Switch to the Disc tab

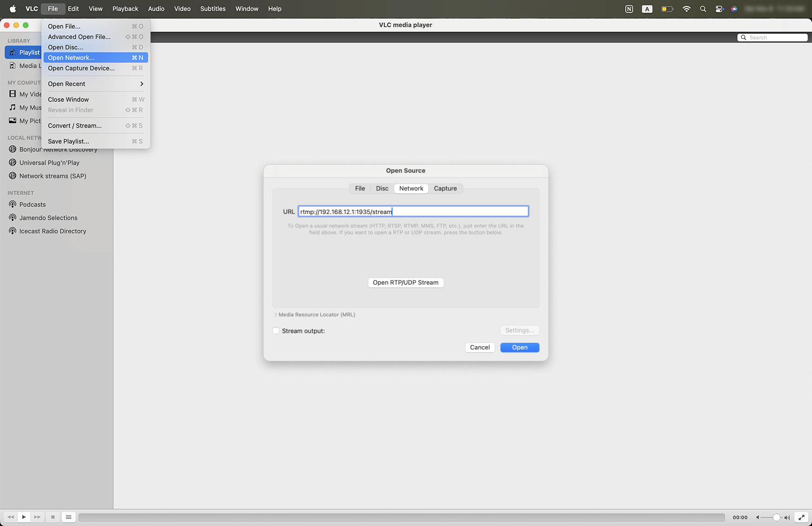[x=382, y=189]
